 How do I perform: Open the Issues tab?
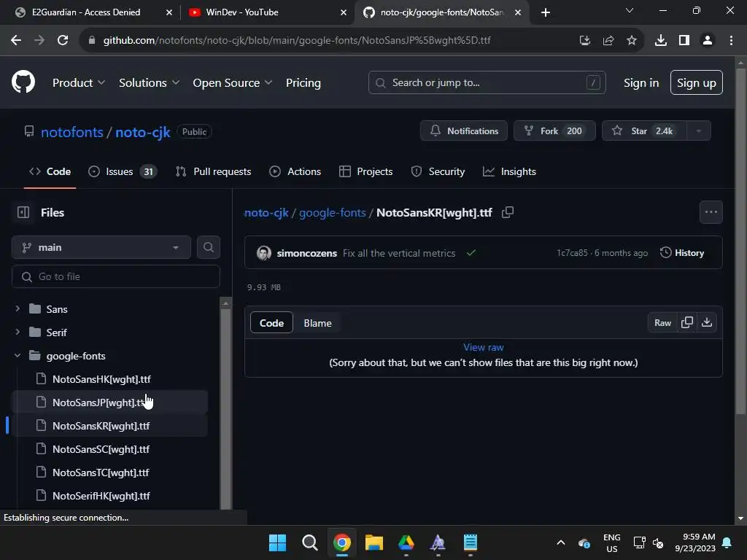123,171
